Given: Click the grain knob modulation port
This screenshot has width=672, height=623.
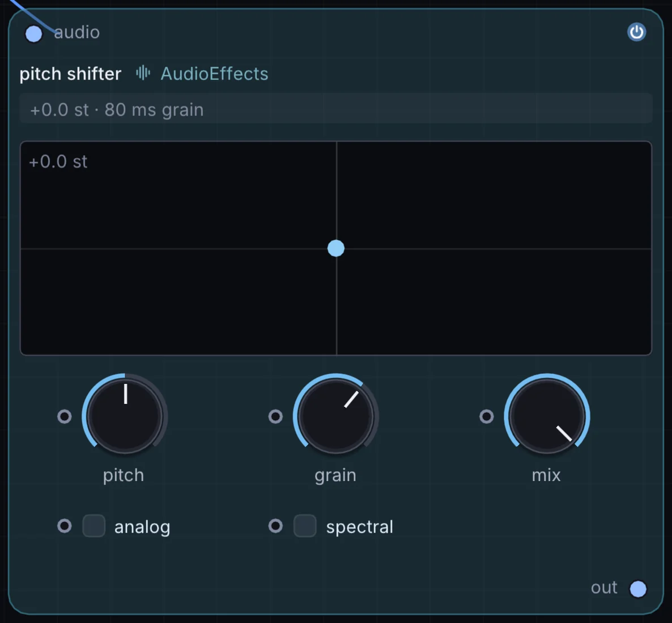Looking at the screenshot, I should (275, 416).
